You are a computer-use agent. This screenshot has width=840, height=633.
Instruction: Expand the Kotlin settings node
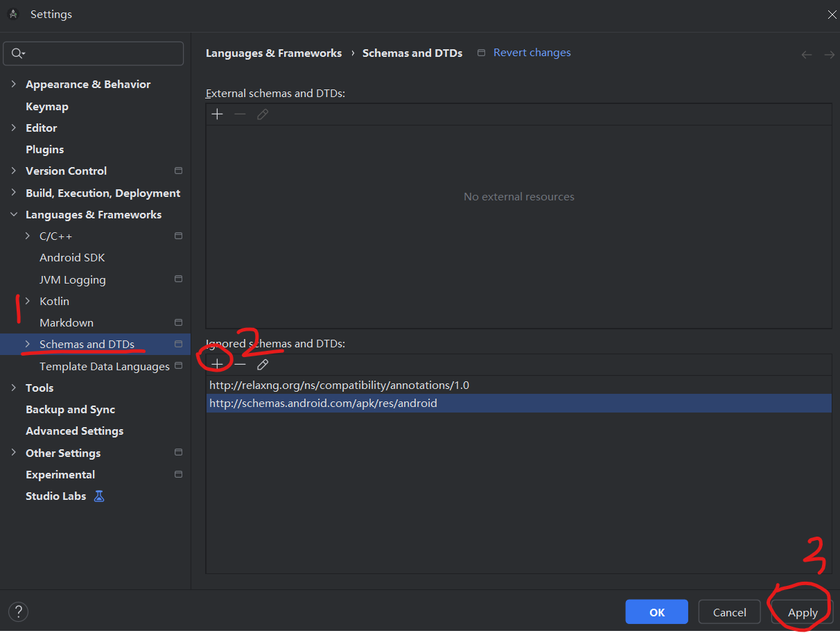point(28,301)
